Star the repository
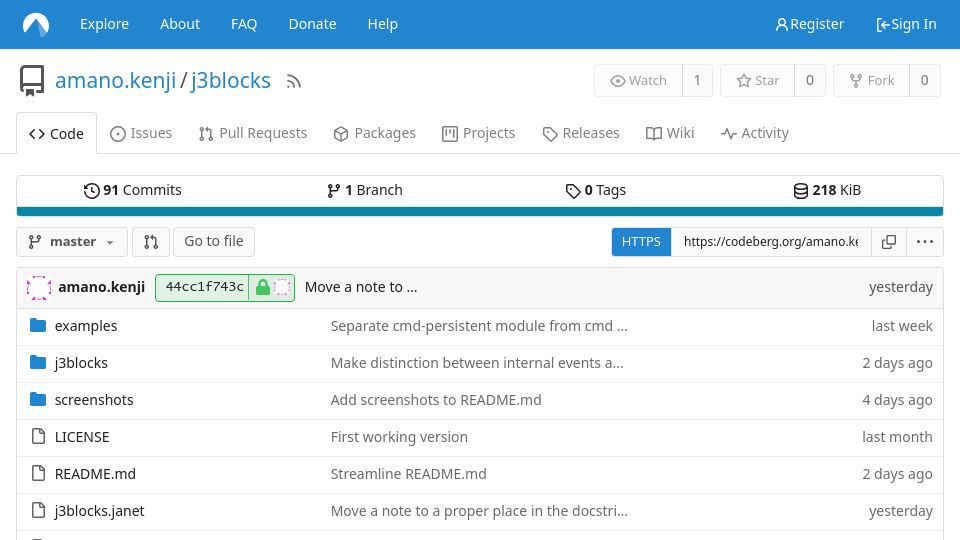The width and height of the screenshot is (960, 540). click(x=757, y=81)
